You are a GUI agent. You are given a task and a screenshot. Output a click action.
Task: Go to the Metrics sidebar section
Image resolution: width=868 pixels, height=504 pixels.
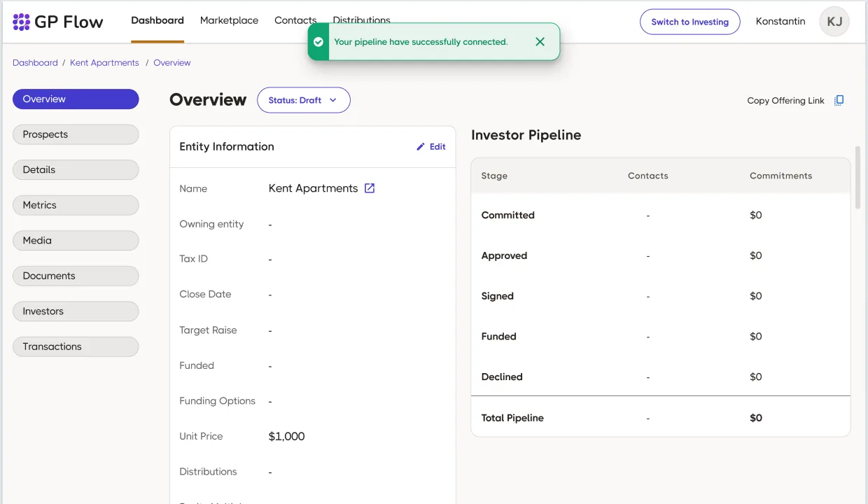(76, 205)
